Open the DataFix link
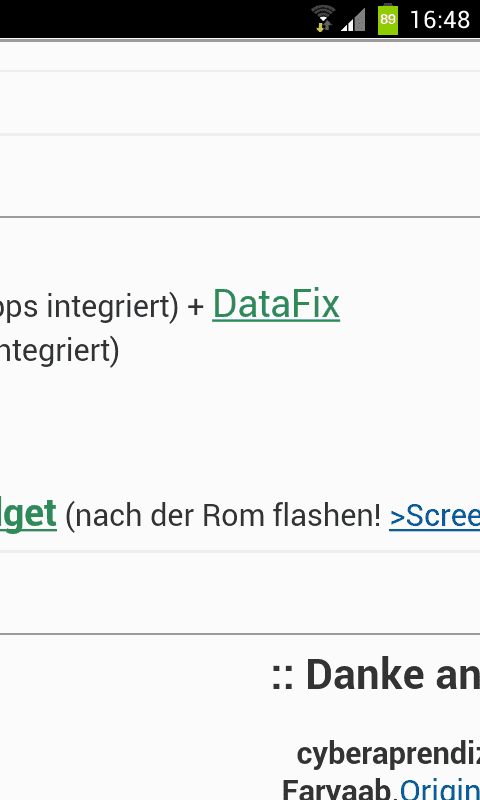 276,305
